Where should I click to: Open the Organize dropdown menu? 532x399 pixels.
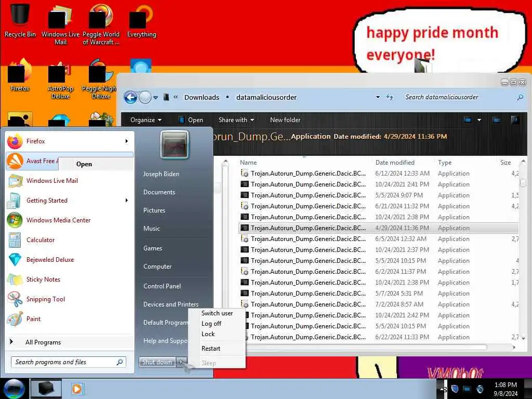(146, 120)
